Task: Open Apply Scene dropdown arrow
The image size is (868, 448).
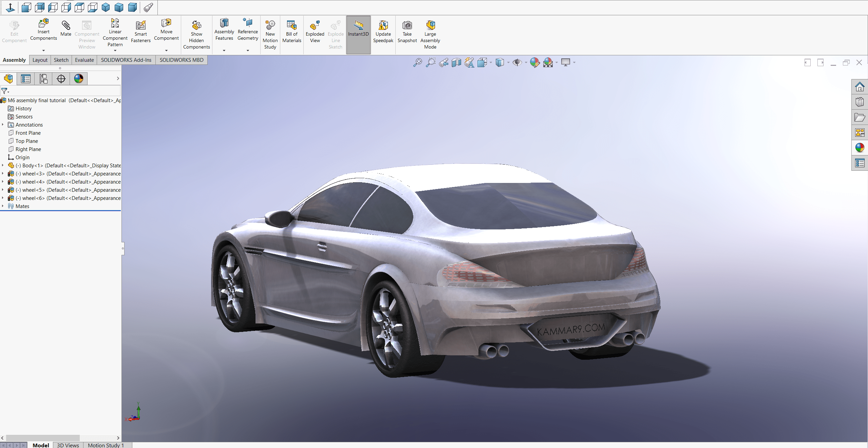Action: point(556,62)
